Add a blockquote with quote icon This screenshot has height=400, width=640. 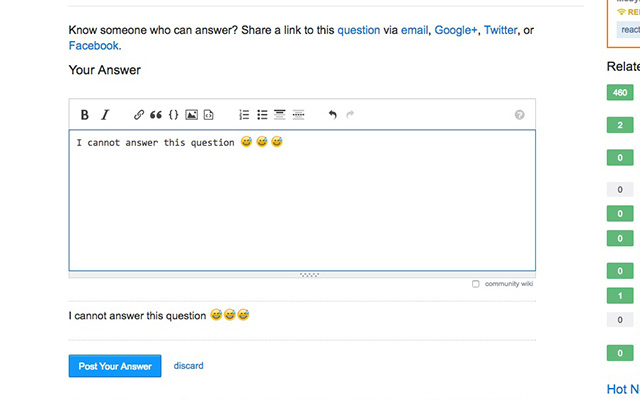click(156, 115)
